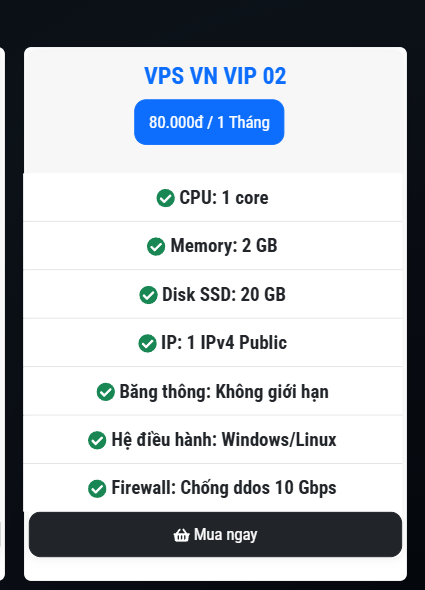Click the checkmark icon next to Memory: 2 GB
The width and height of the screenshot is (425, 590).
[x=156, y=246]
